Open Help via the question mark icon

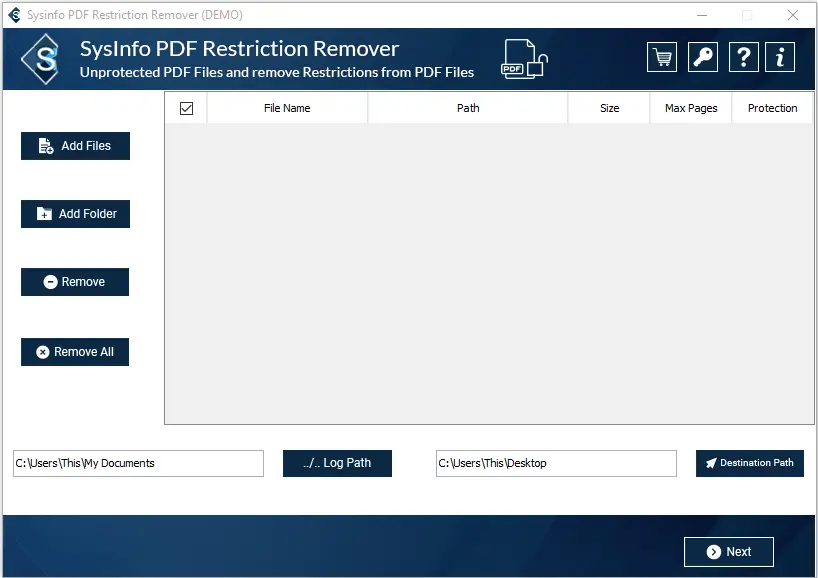coord(743,57)
